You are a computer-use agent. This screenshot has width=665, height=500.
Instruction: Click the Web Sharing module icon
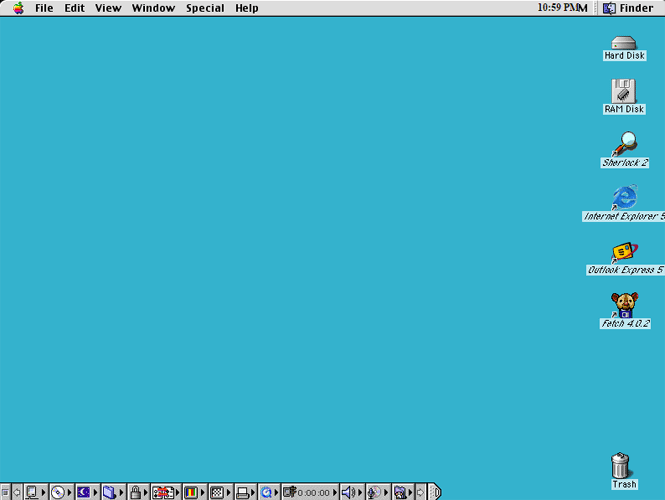point(400,492)
